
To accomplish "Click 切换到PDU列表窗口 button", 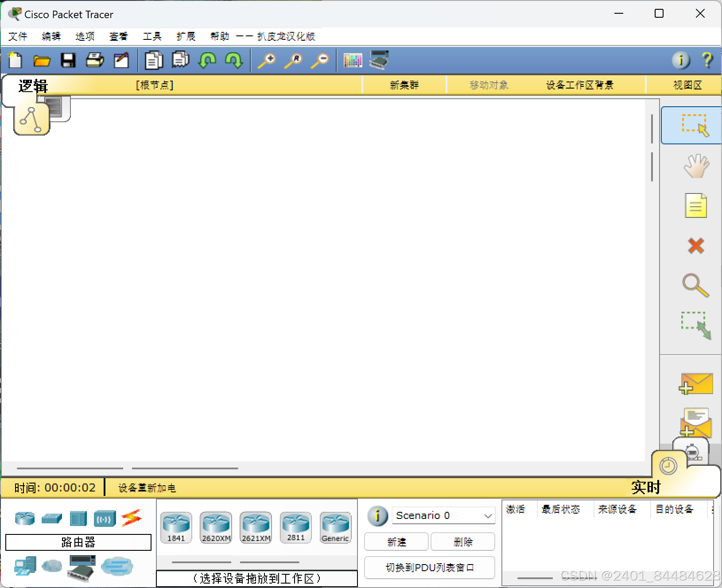I will click(430, 568).
